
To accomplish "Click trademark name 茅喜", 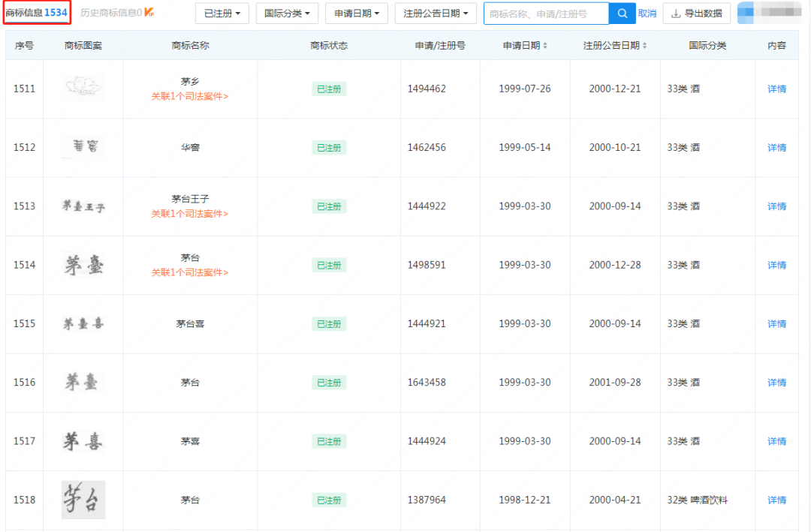I will (x=190, y=441).
